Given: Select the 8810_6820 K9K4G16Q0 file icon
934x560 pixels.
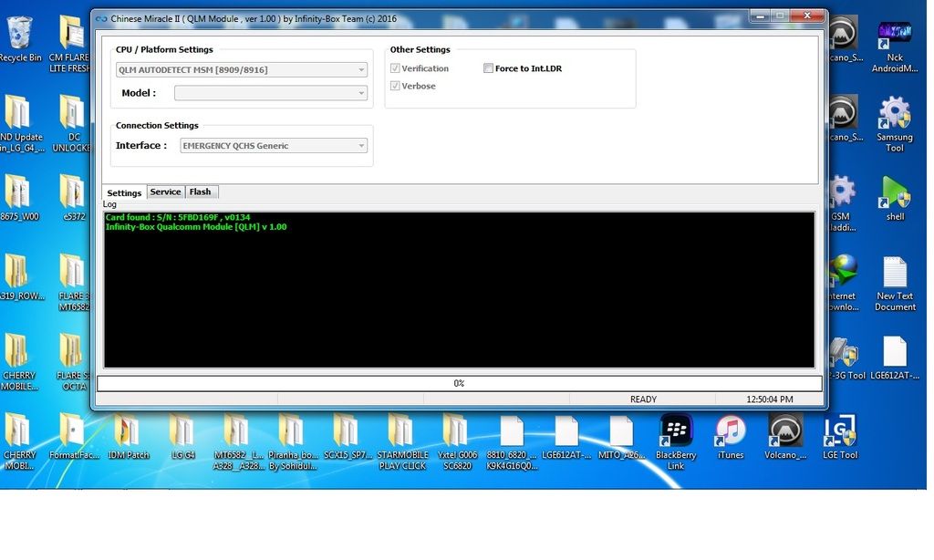Looking at the screenshot, I should (512, 441).
